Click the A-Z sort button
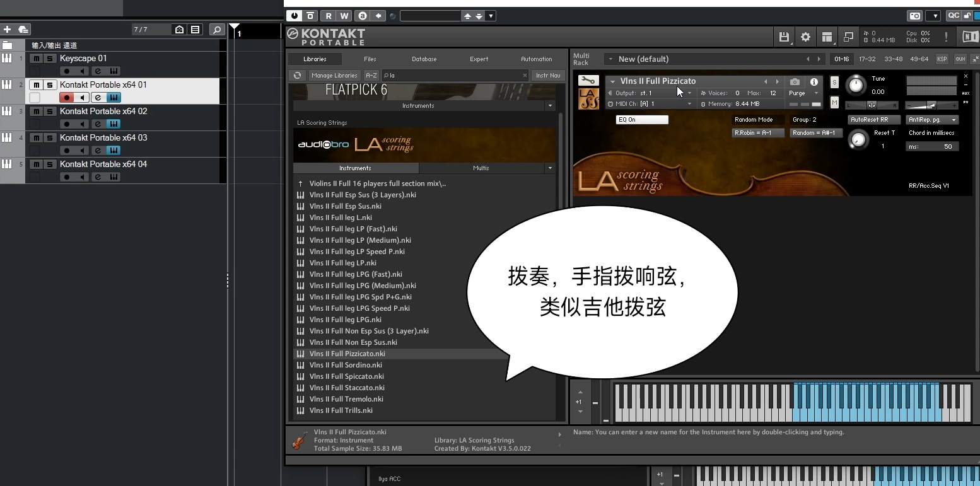Image resolution: width=980 pixels, height=486 pixels. click(x=372, y=76)
